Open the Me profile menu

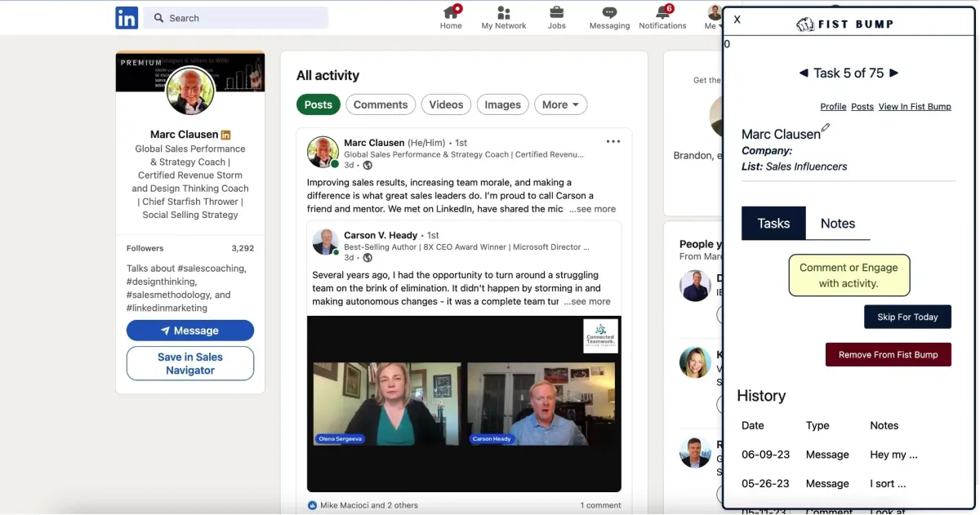712,17
